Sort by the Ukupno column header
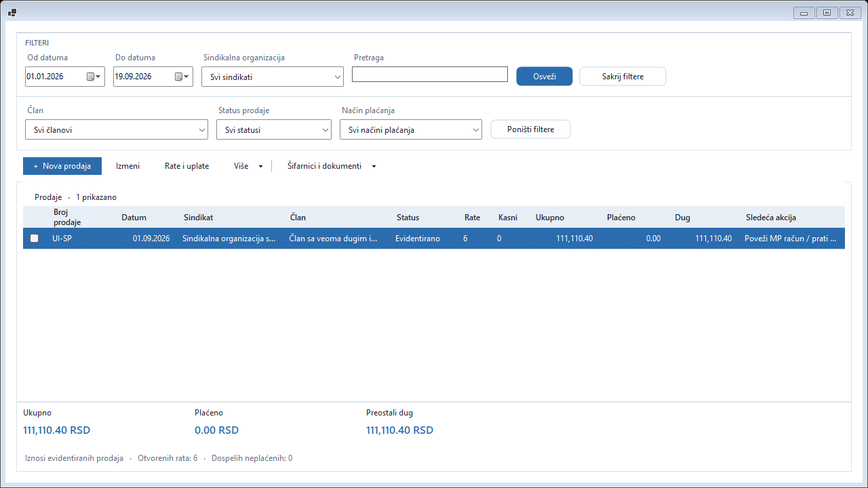The height and width of the screenshot is (488, 868). point(549,218)
